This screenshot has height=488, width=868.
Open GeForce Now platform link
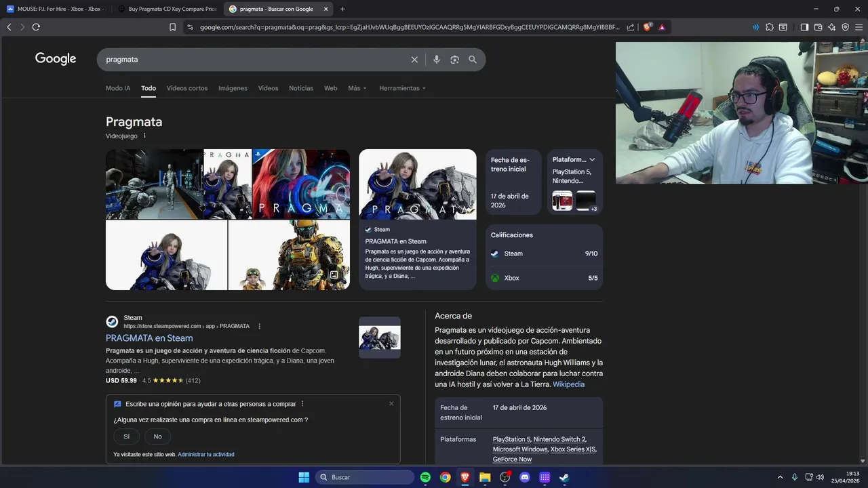click(512, 459)
